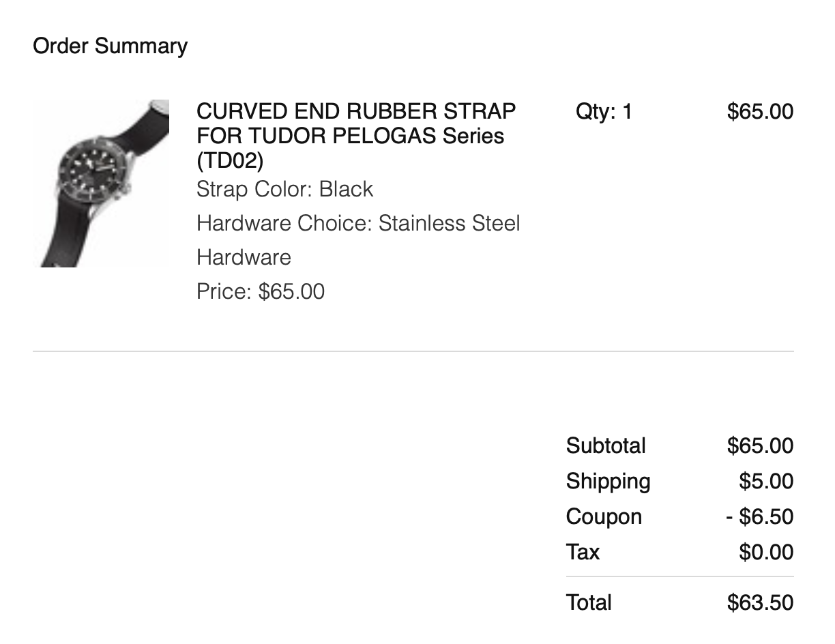Image resolution: width=835 pixels, height=644 pixels.
Task: Click the Total label
Action: point(589,602)
